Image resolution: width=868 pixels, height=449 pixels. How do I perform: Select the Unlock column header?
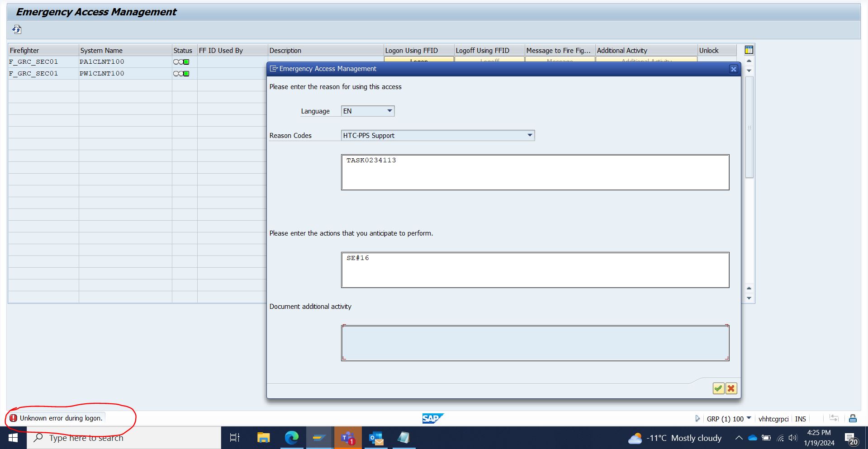coord(717,50)
